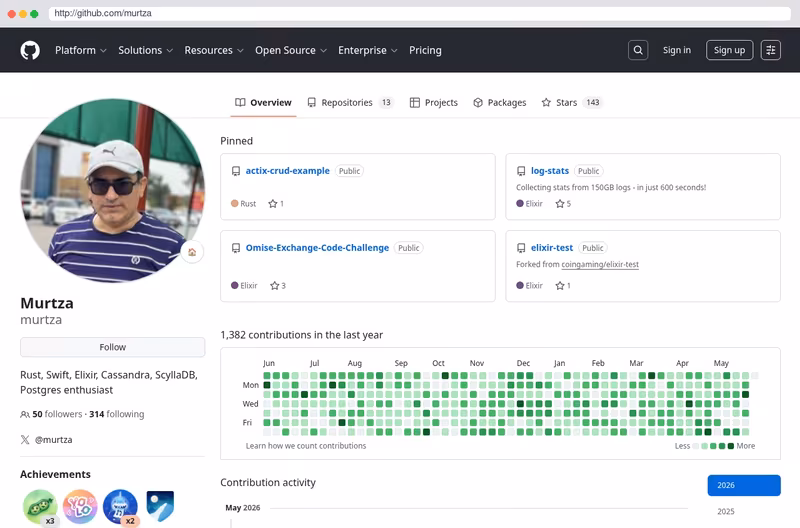
Task: Select the 2025 contribution year
Action: click(726, 512)
